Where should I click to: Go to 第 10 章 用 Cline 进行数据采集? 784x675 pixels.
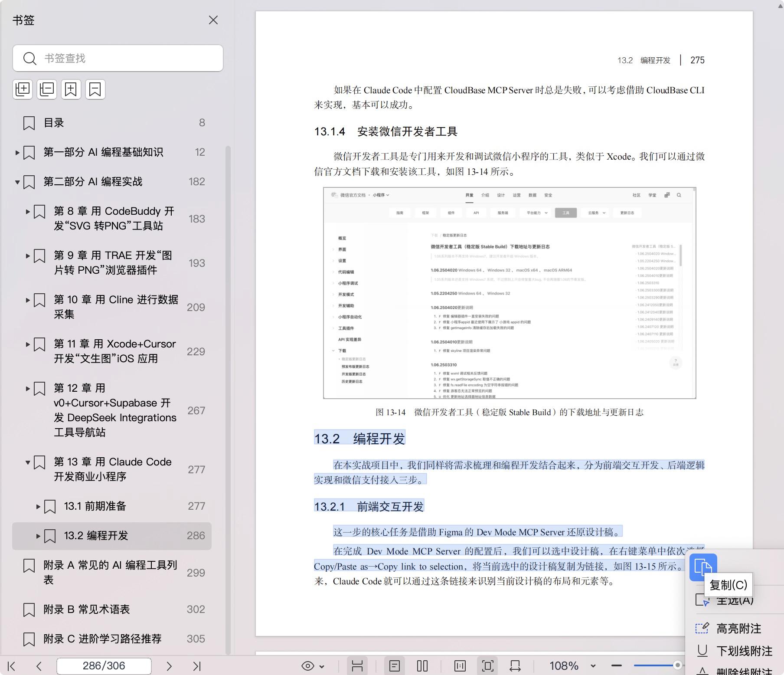(116, 307)
